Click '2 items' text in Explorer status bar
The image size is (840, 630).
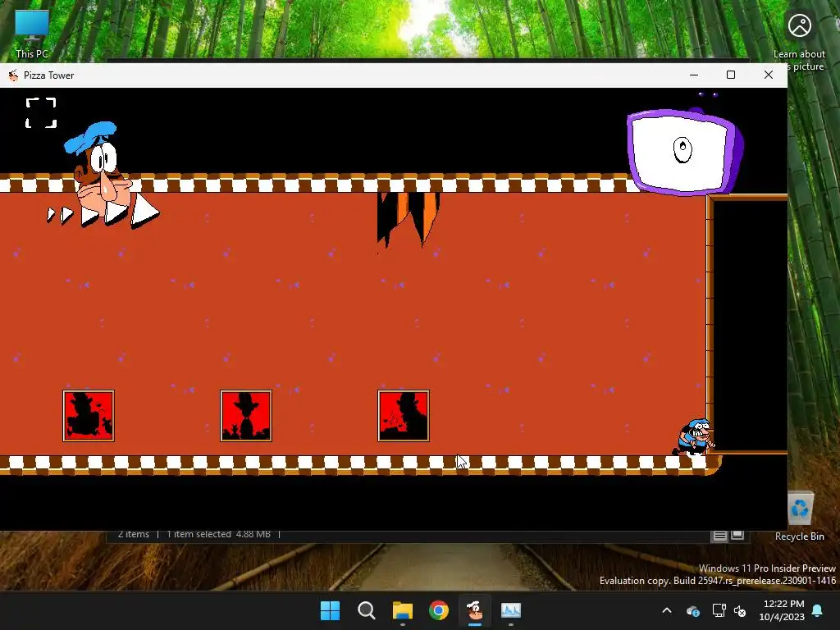[134, 534]
